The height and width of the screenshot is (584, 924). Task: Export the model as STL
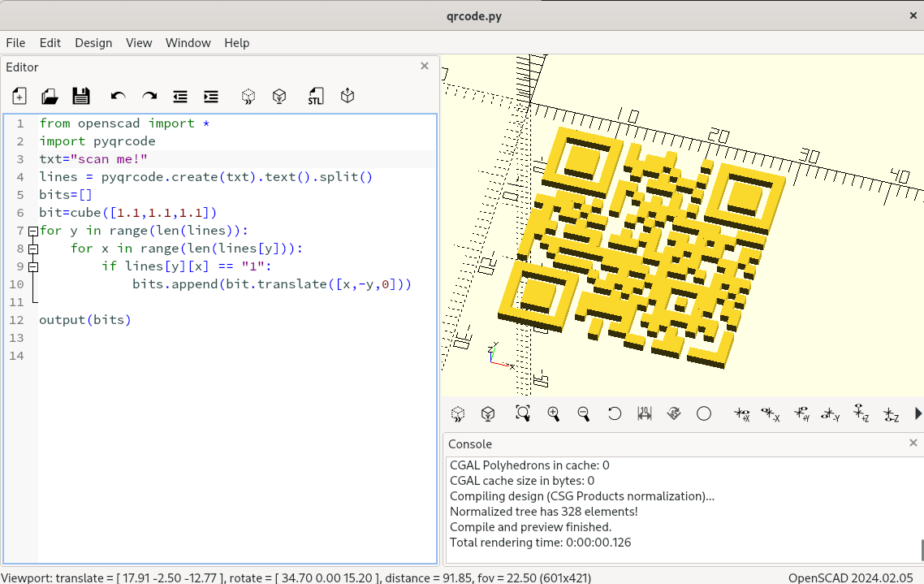tap(316, 97)
